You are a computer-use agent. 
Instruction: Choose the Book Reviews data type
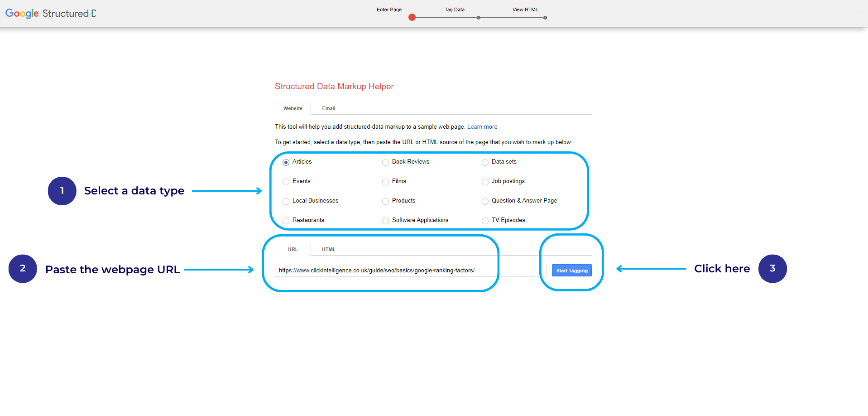(x=385, y=162)
